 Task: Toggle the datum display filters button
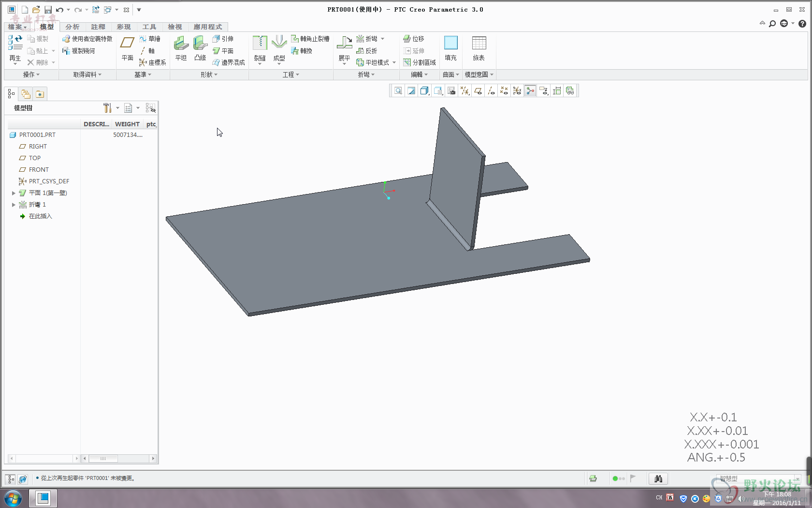pos(464,91)
